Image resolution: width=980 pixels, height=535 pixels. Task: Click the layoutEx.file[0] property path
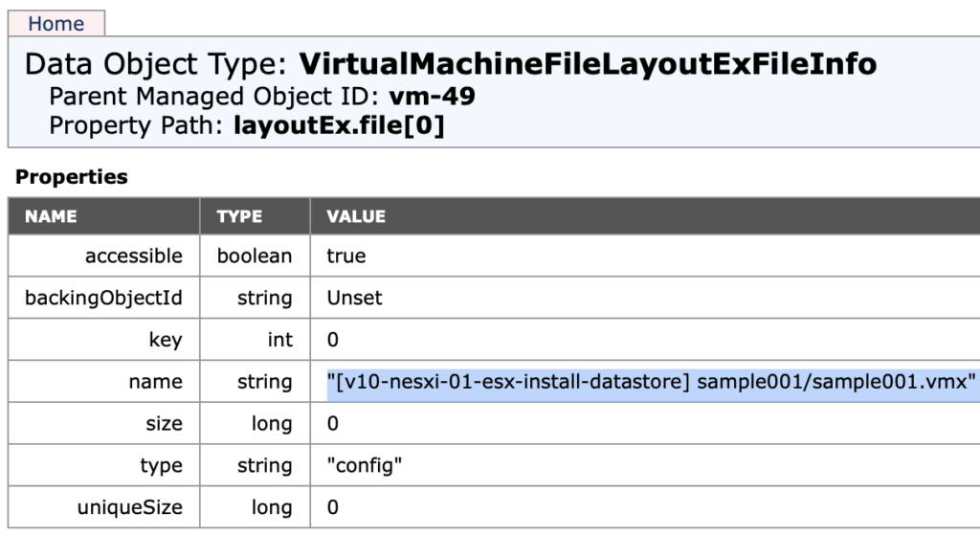coord(339,125)
